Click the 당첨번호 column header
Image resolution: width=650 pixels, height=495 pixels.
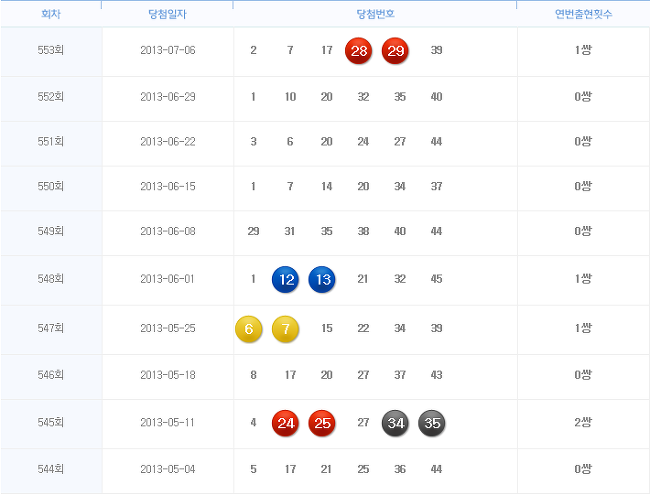point(376,14)
